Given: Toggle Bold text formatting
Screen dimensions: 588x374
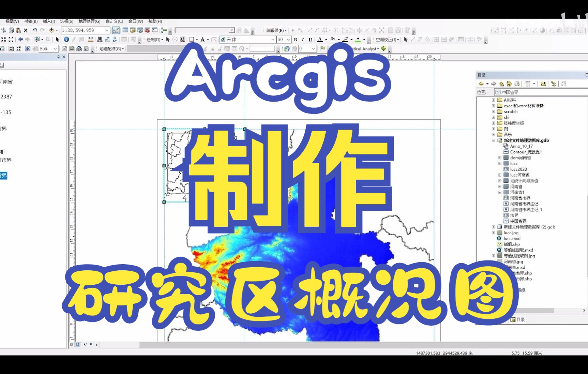Looking at the screenshot, I should pyautogui.click(x=296, y=40).
